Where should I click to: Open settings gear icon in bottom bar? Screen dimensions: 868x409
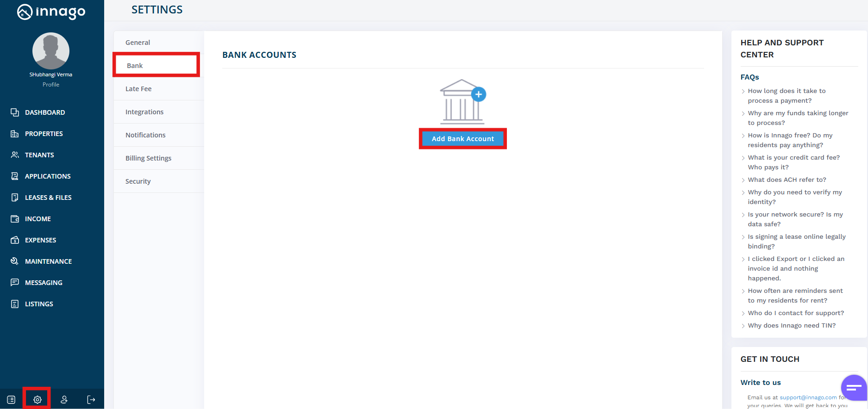[x=37, y=399]
